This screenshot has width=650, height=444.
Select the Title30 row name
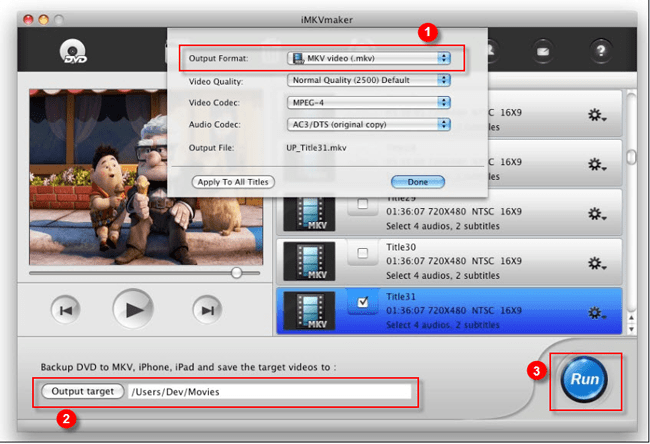pos(400,247)
